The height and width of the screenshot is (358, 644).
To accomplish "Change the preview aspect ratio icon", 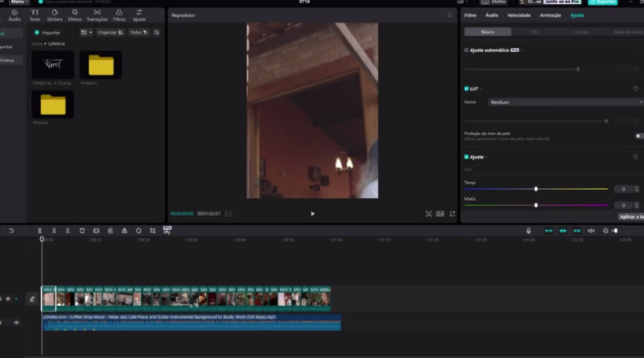I will pyautogui.click(x=440, y=213).
